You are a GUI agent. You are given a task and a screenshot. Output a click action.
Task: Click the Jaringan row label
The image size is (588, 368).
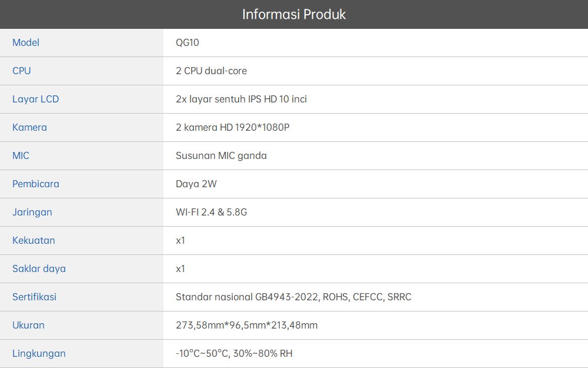coord(32,212)
